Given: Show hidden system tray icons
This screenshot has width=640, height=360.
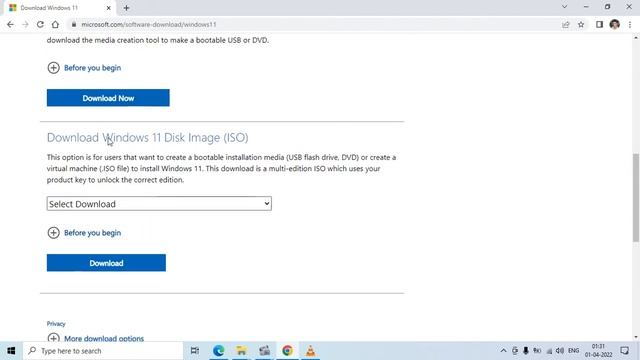Looking at the screenshot, I should pos(503,351).
